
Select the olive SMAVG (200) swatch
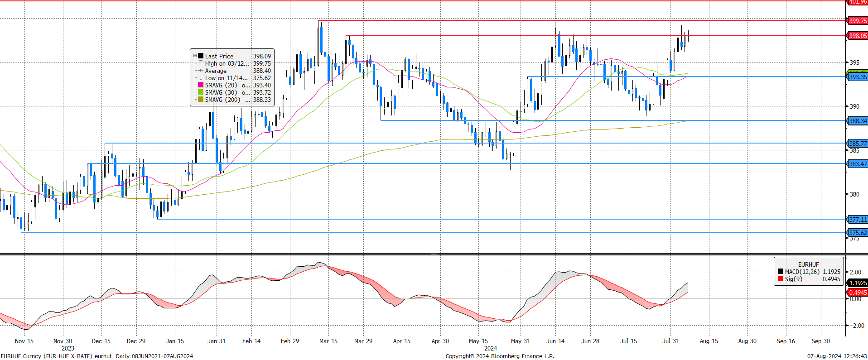(x=201, y=100)
